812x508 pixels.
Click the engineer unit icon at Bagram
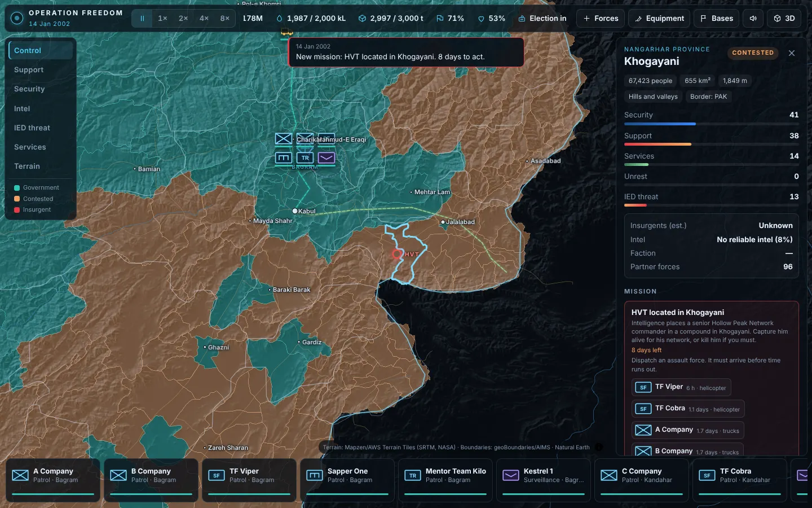tap(284, 158)
